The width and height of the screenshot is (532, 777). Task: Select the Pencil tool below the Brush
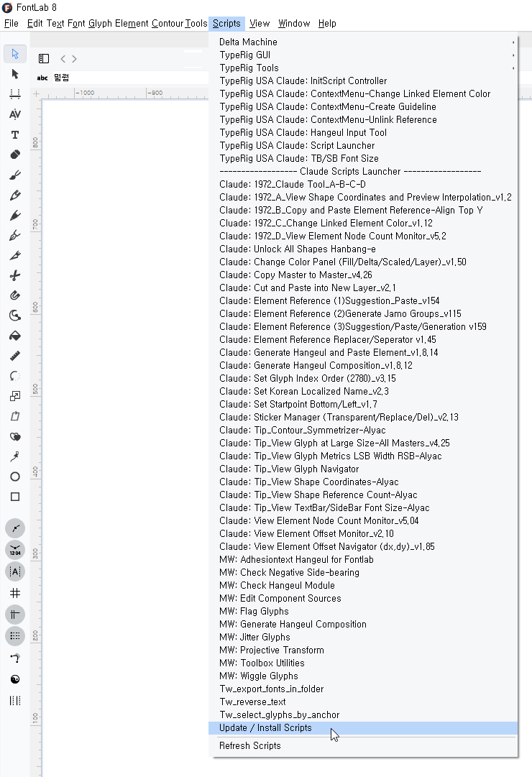[15, 196]
